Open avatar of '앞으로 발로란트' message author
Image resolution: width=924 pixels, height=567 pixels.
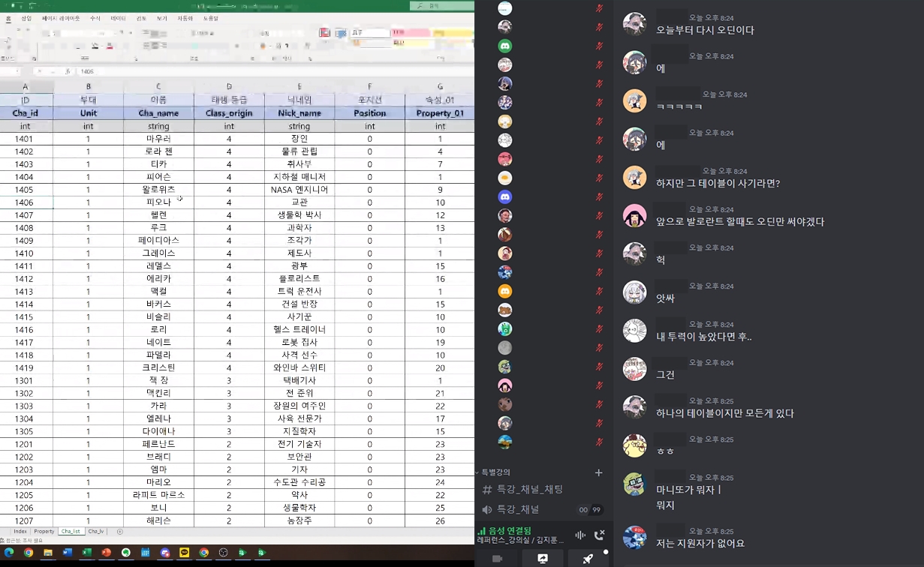point(635,215)
